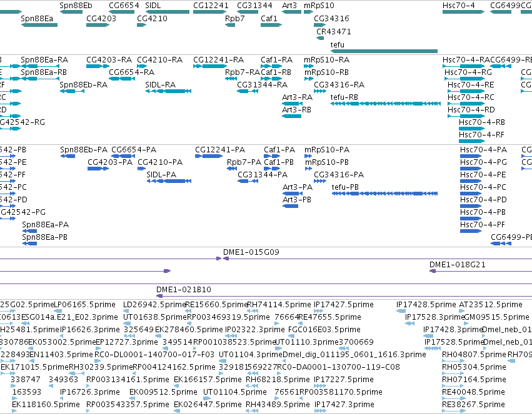Select protein mRpS10-PA
The image size is (532, 414).
click(308, 156)
